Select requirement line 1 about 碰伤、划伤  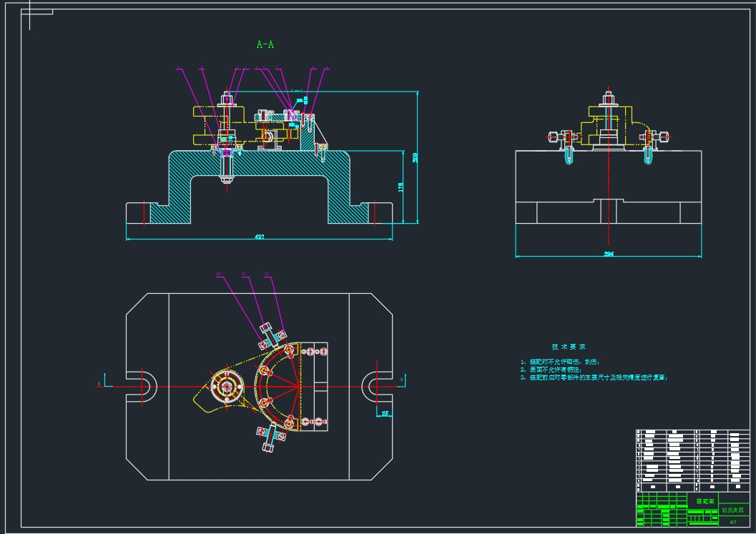560,362
